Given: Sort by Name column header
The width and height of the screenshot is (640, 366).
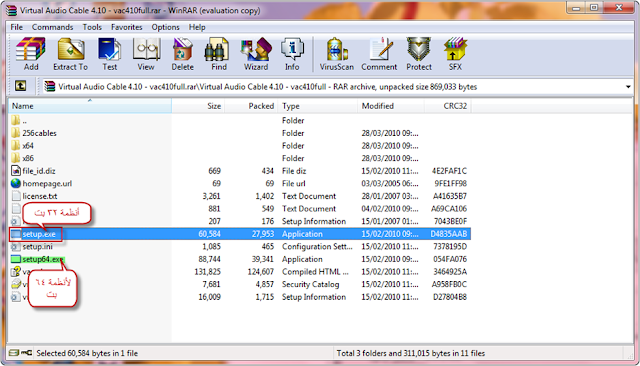Looking at the screenshot, I should click(x=90, y=106).
